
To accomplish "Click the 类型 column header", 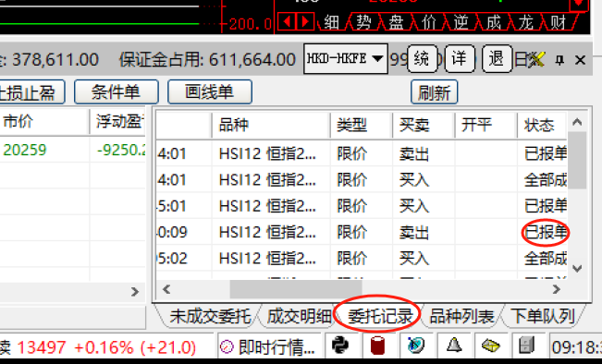I will pos(361,125).
